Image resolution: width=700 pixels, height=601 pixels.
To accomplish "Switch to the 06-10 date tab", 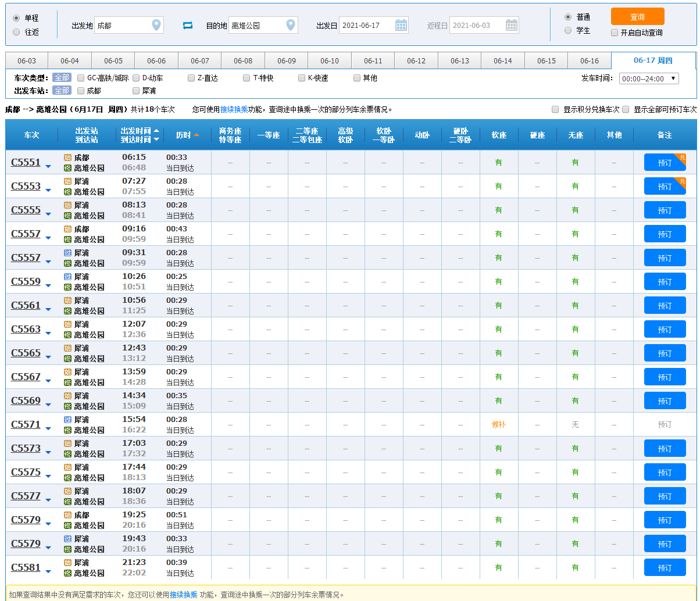I will 329,61.
